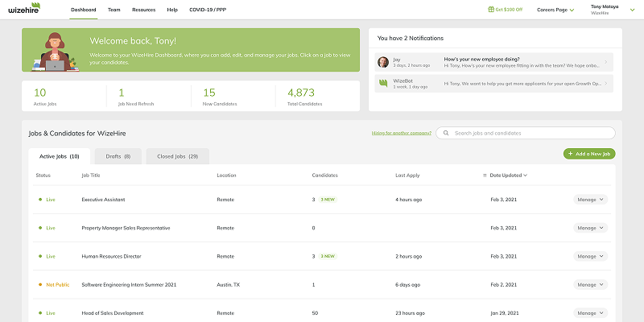The width and height of the screenshot is (644, 322).
Task: Open the WizeBot notification message
Action: click(x=494, y=84)
